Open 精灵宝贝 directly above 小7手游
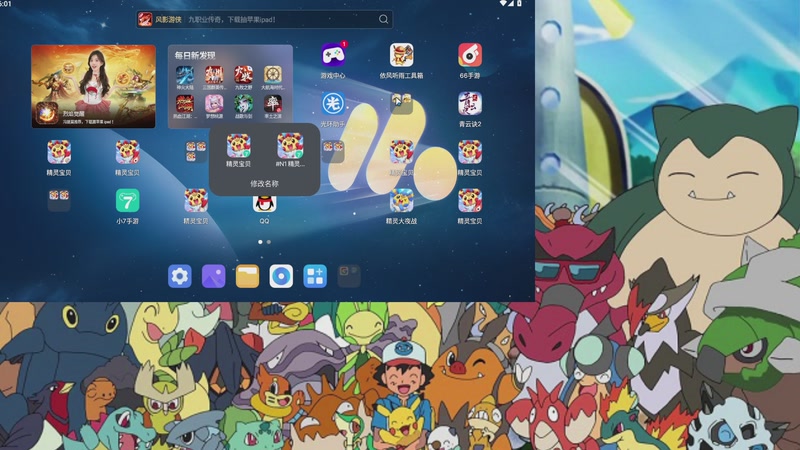Image resolution: width=800 pixels, height=450 pixels. (x=128, y=152)
